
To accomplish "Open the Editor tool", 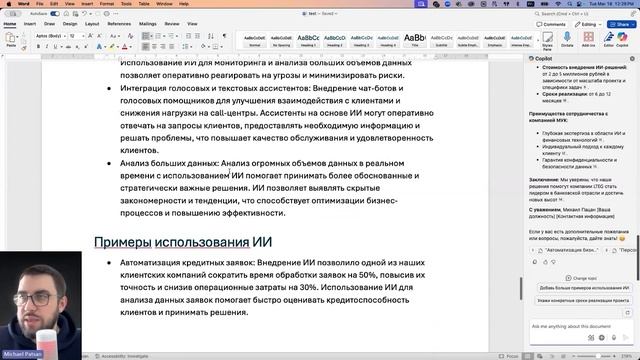I will coord(609,40).
